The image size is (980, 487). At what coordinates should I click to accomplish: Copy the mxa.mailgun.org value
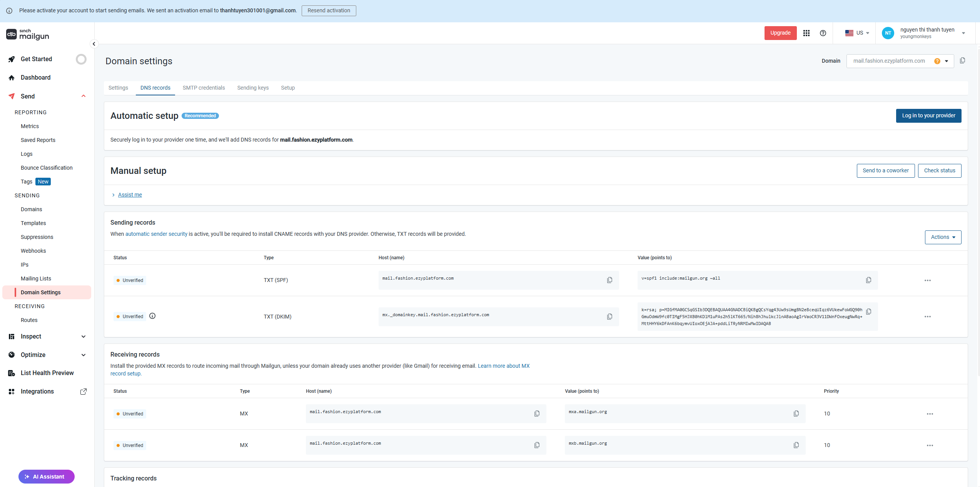(796, 414)
